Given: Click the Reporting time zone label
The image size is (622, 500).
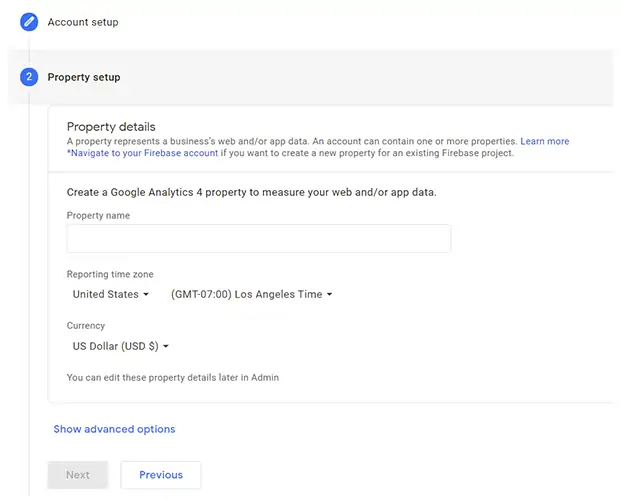Looking at the screenshot, I should [x=110, y=274].
